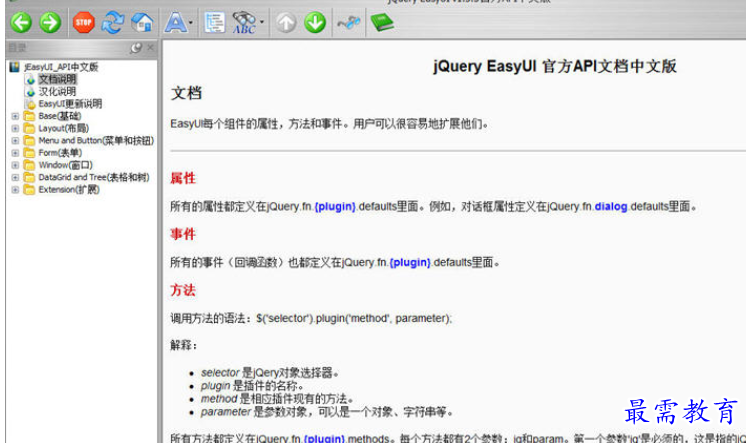Select the Layout(布局) tree item

click(x=63, y=128)
